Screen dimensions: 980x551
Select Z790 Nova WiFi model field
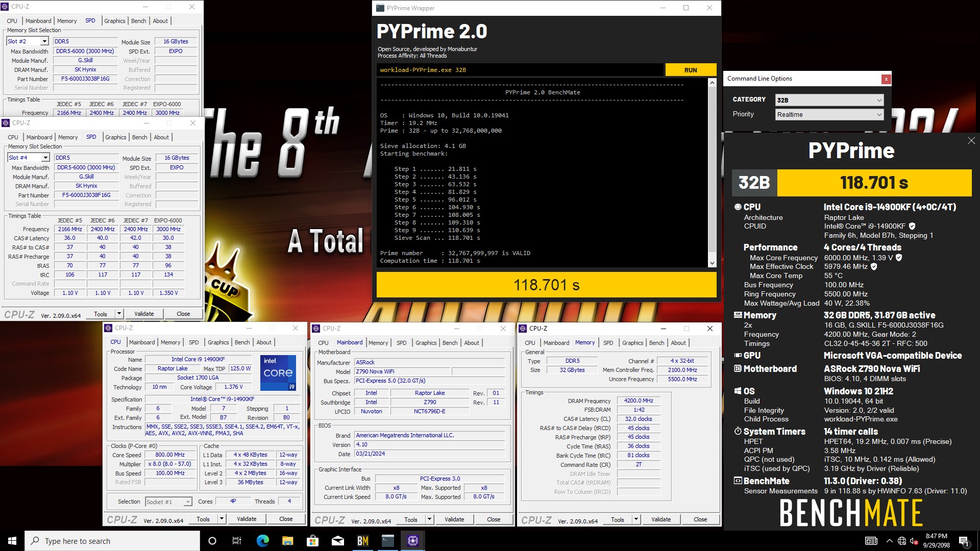click(402, 371)
